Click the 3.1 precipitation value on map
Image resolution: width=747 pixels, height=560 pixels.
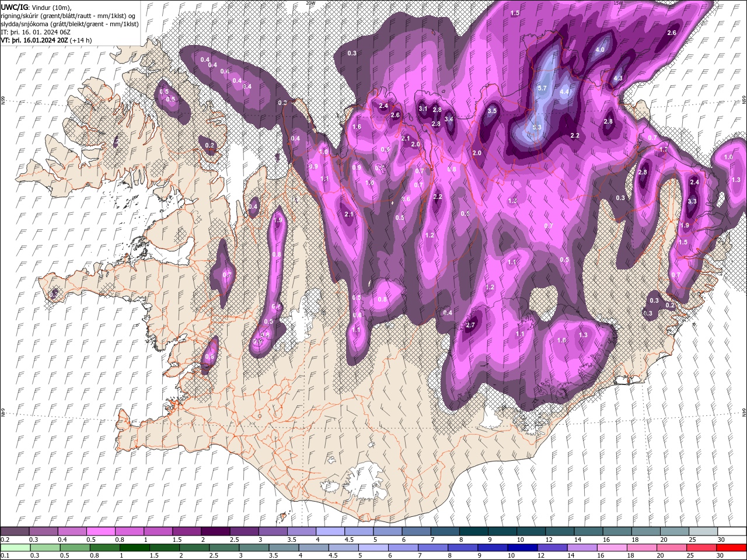coord(423,109)
